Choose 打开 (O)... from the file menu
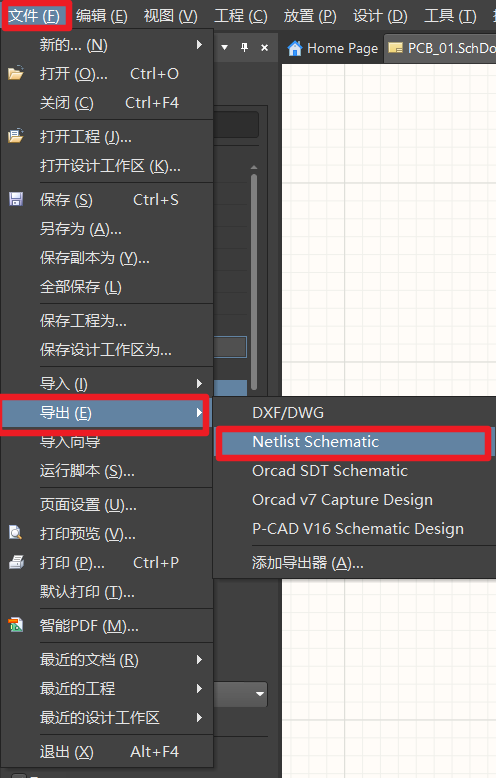This screenshot has width=496, height=778. click(107, 74)
